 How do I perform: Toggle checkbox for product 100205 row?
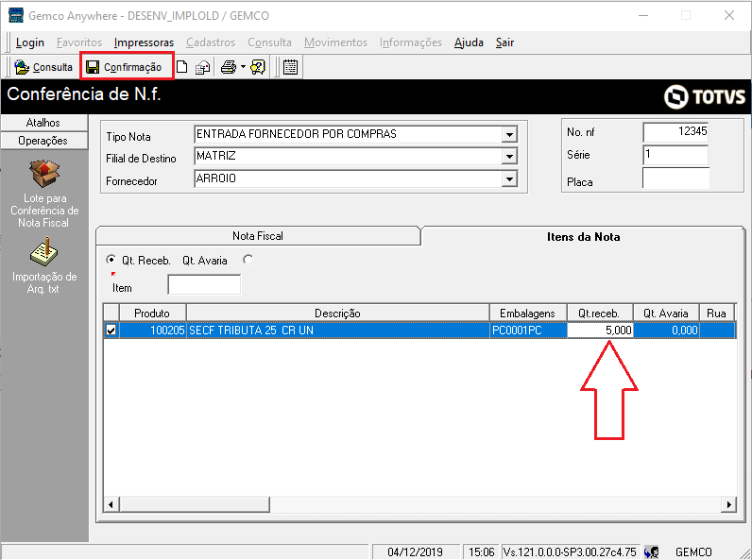pyautogui.click(x=111, y=331)
